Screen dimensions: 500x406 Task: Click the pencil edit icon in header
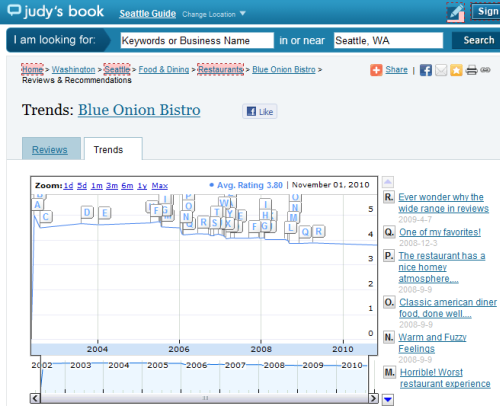[x=456, y=13]
